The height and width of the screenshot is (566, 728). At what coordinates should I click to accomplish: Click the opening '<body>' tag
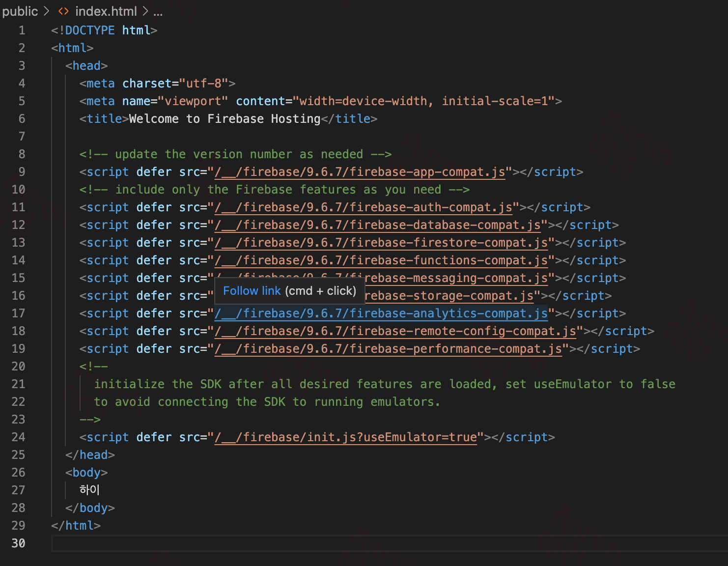coord(86,473)
